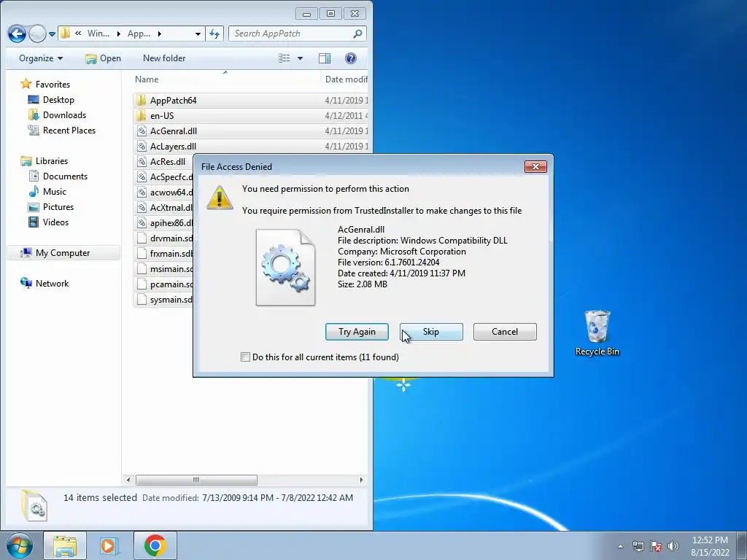Click the horizontal scrollbar thumb in Explorer
The height and width of the screenshot is (560, 747).
tap(196, 480)
